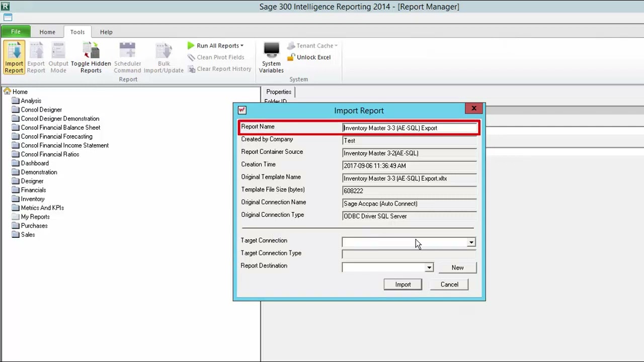Image resolution: width=644 pixels, height=362 pixels.
Task: Open the Scheduler Command tool
Action: tap(127, 57)
